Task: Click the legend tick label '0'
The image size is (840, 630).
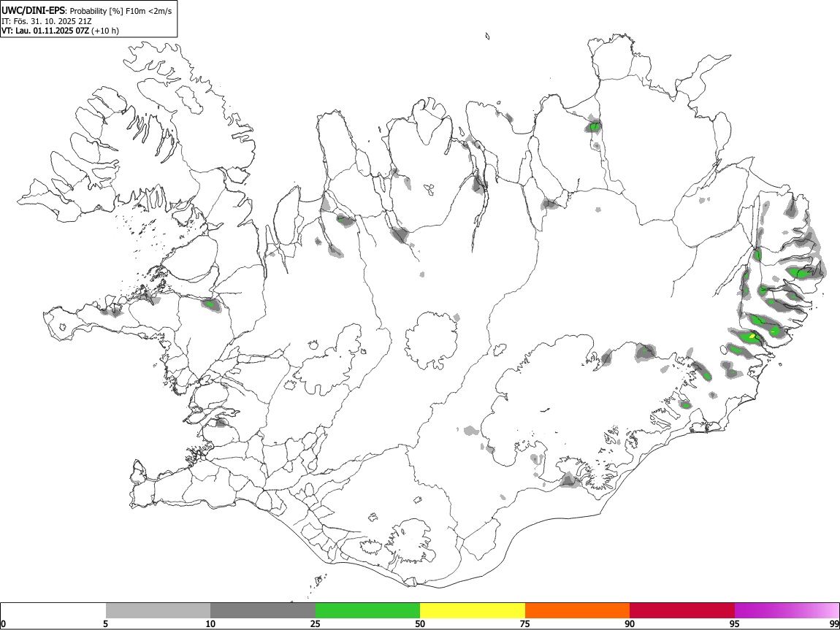Action: point(3,624)
